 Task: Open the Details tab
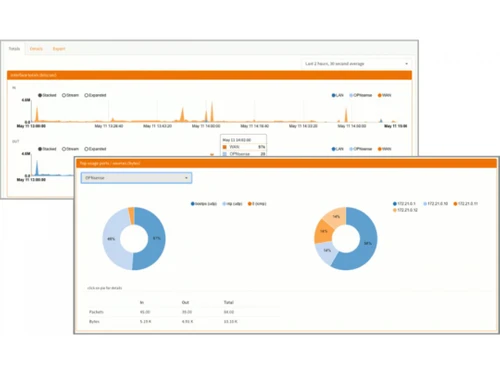[x=36, y=49]
